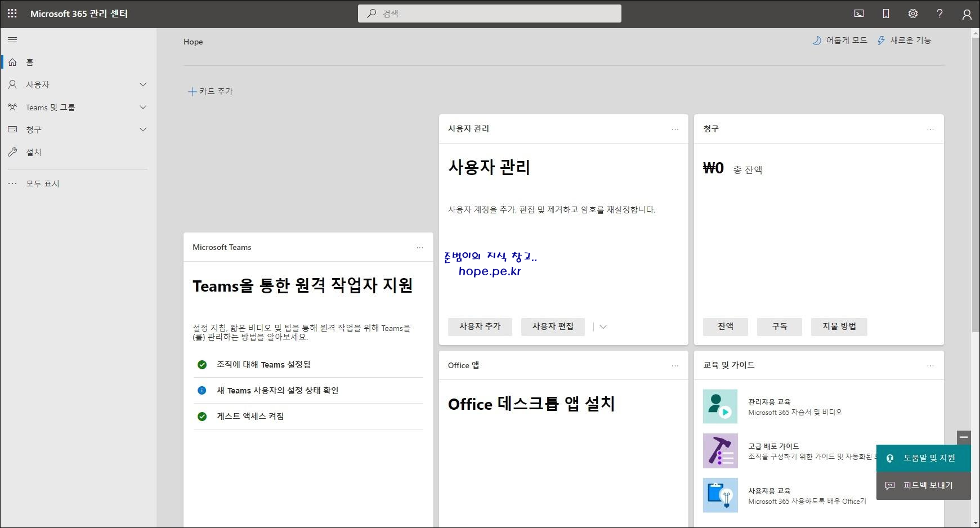Click the plus icon for 카드 추가

click(x=192, y=91)
